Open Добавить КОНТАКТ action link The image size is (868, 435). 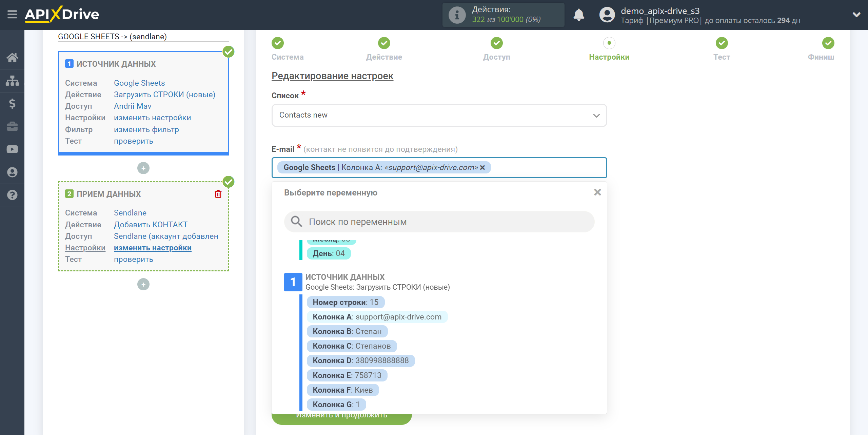pos(151,225)
